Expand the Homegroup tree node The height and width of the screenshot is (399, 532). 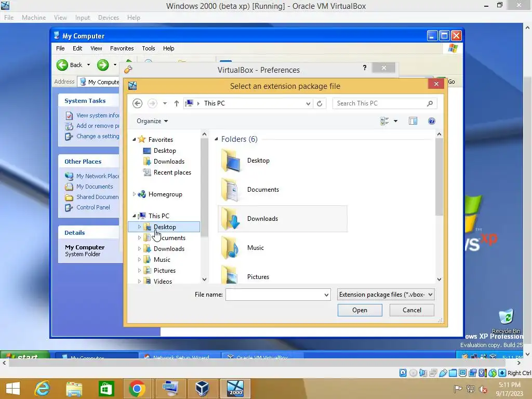click(134, 194)
